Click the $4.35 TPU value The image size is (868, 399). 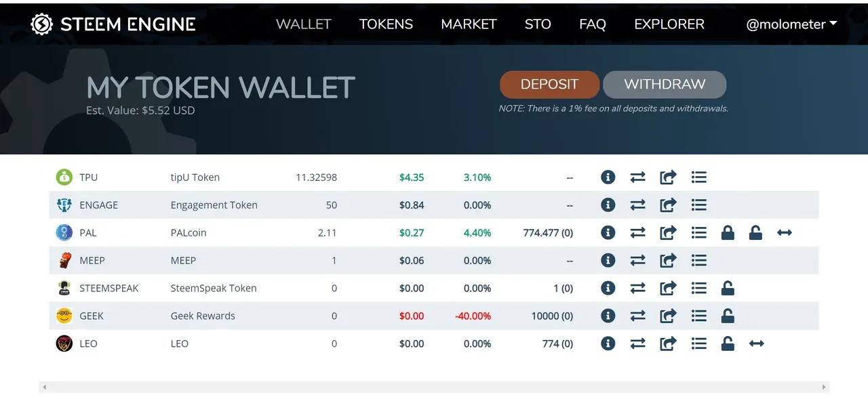pos(412,177)
